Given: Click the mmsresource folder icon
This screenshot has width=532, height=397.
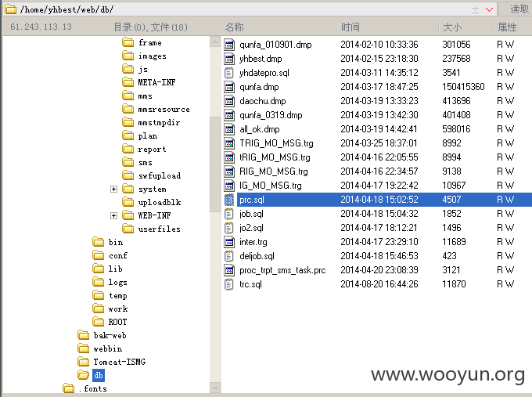Looking at the screenshot, I should click(128, 109).
